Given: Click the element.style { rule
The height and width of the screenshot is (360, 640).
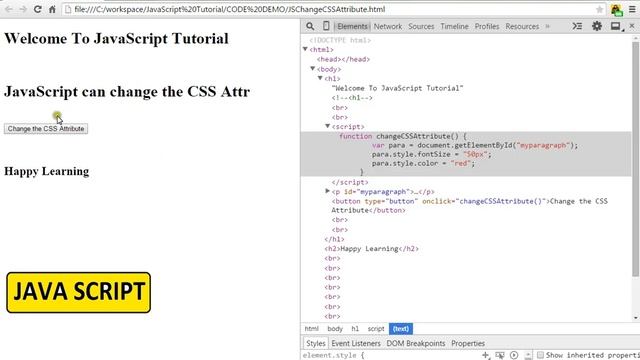Looking at the screenshot, I should click(x=333, y=356).
